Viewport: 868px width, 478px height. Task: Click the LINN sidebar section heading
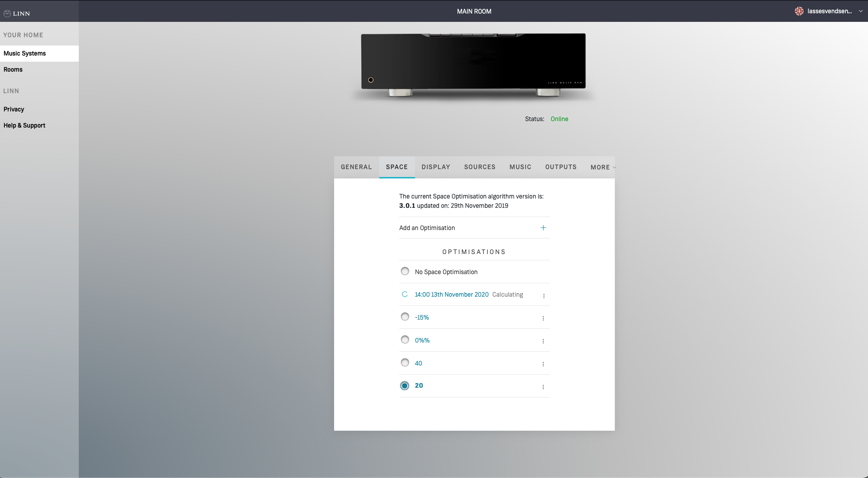[x=11, y=91]
